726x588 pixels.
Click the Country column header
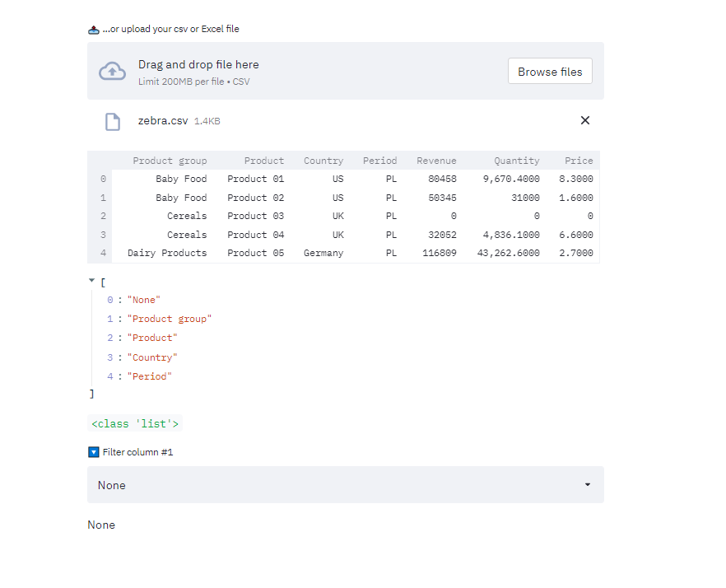[x=323, y=161]
